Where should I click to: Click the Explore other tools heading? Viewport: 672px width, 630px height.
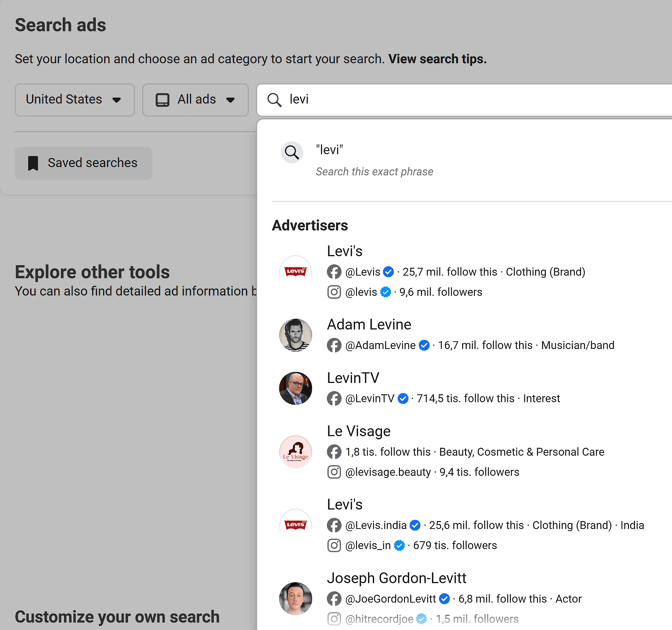[x=92, y=272]
